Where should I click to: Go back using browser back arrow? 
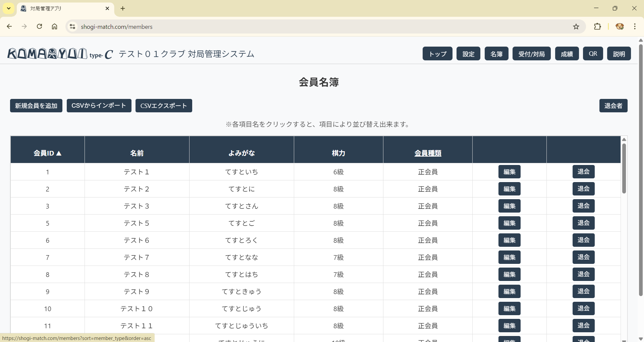click(9, 26)
